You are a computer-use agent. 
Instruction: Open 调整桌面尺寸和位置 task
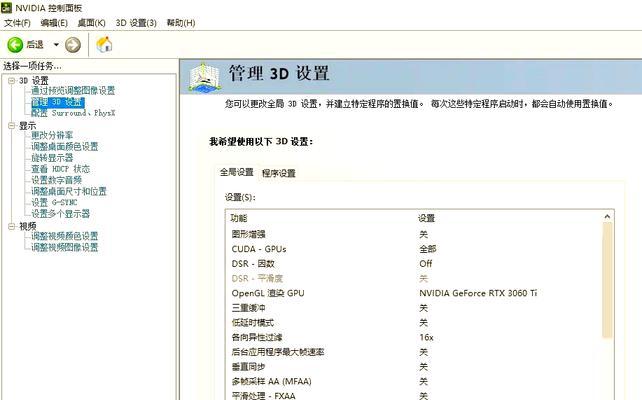[x=69, y=191]
